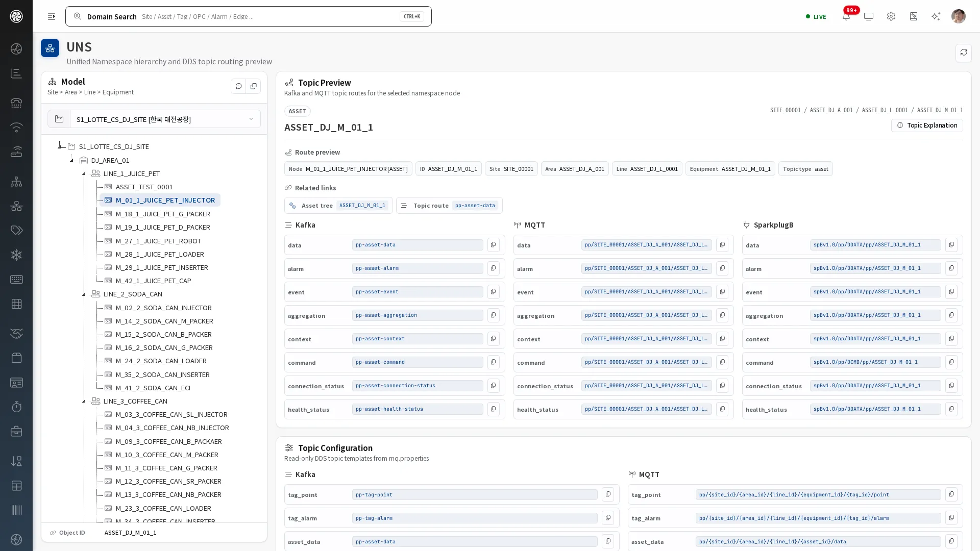Open the document icon in top bar
This screenshot has width=980, height=551.
tap(914, 16)
